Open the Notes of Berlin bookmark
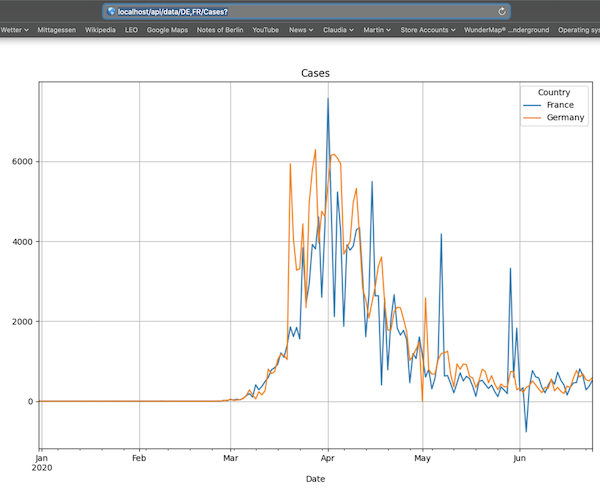This screenshot has height=489, width=600. coord(220,30)
